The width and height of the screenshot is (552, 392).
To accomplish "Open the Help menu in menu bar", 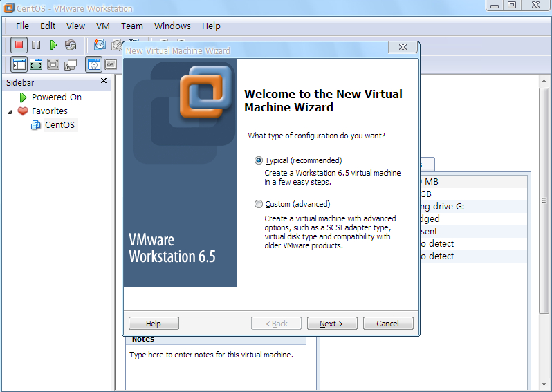I will click(211, 26).
